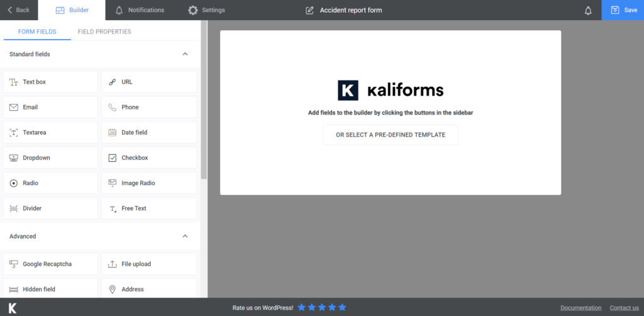Edit the Accident report form title
This screenshot has width=644, height=316.
(x=351, y=10)
